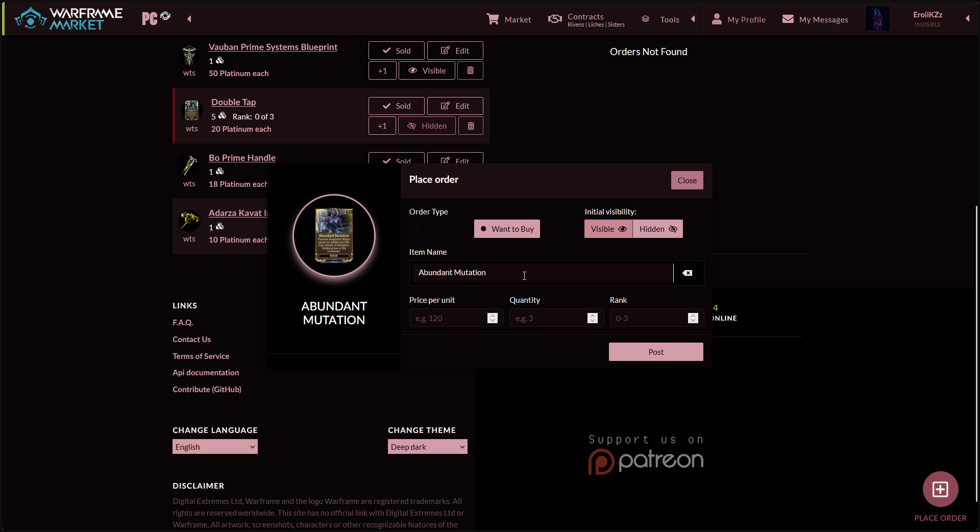Select Want to Buy order type

click(507, 229)
